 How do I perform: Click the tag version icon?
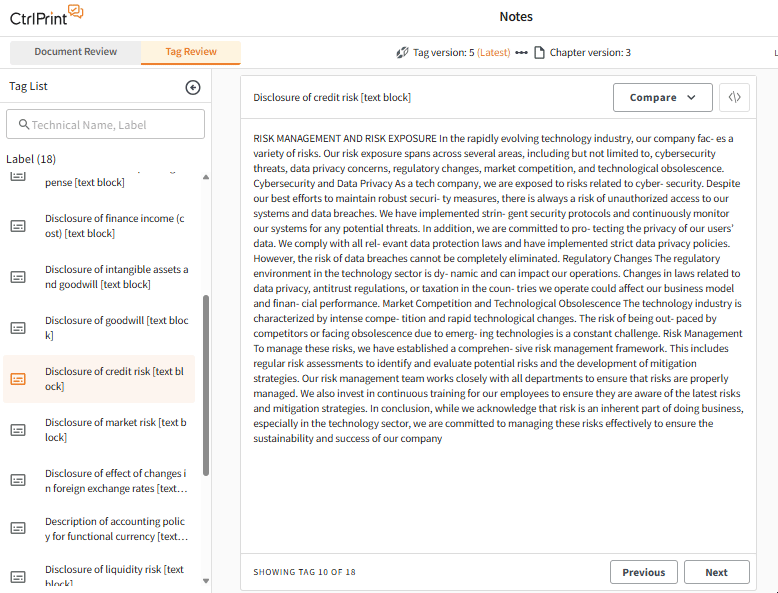[x=402, y=52]
